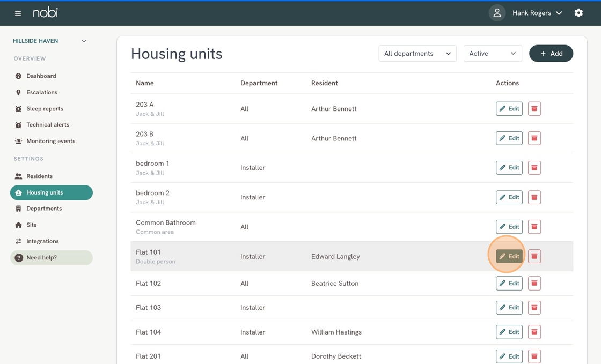
Task: Open the All departments filter dropdown
Action: pyautogui.click(x=417, y=54)
